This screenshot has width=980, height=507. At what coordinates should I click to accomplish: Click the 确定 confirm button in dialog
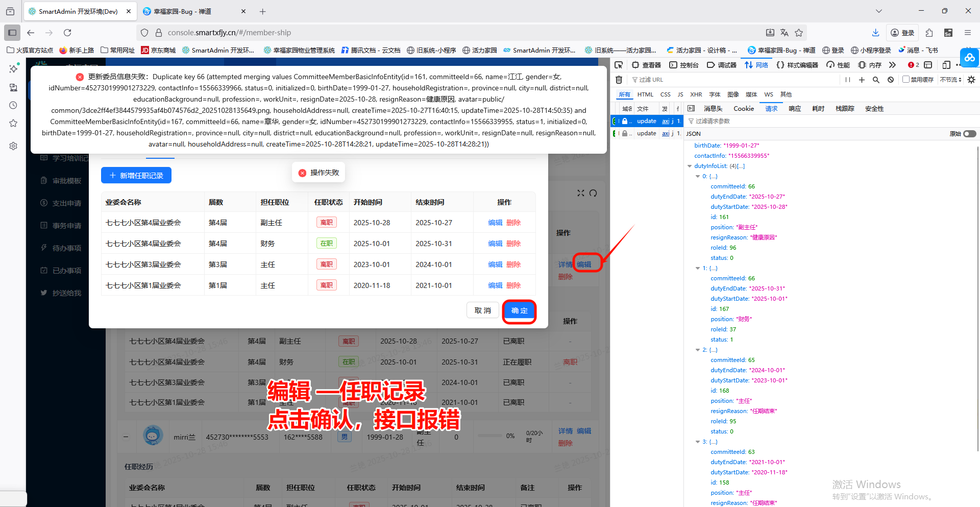point(519,310)
